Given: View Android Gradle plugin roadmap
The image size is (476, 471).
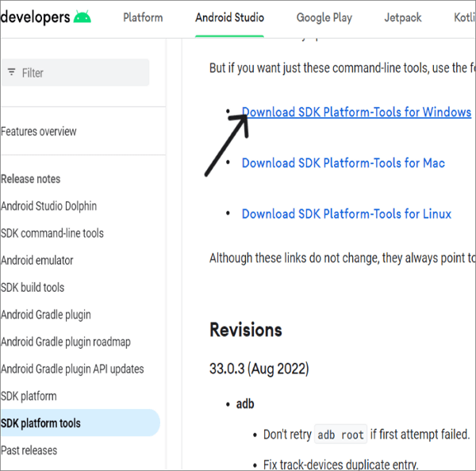Looking at the screenshot, I should (66, 342).
